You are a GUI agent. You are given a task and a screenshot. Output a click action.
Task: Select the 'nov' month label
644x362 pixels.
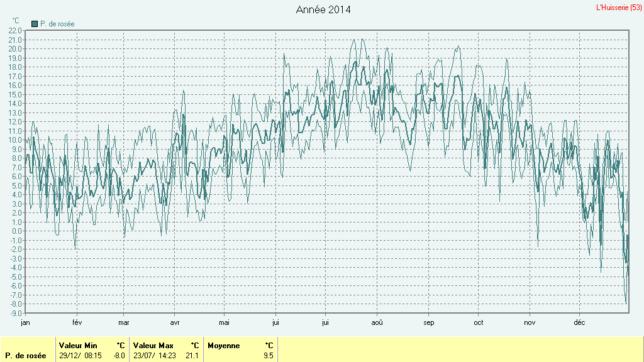[530, 322]
